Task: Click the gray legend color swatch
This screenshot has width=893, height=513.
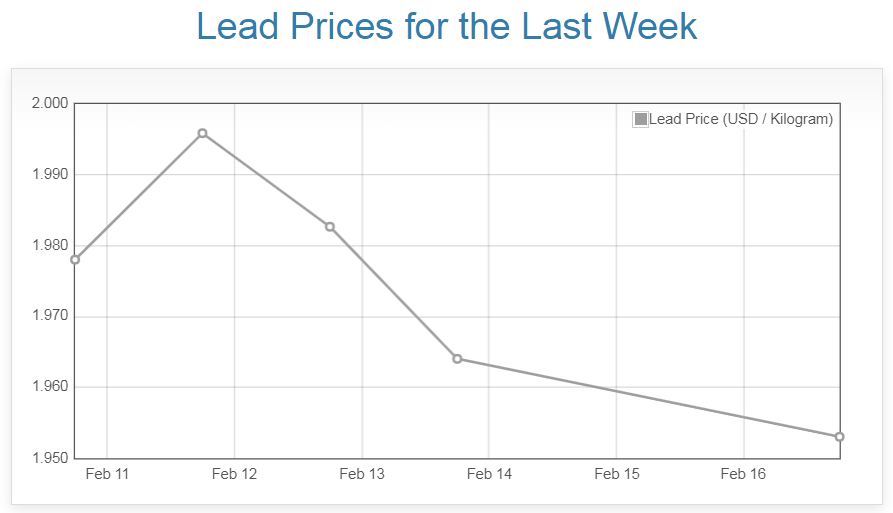Action: click(641, 120)
